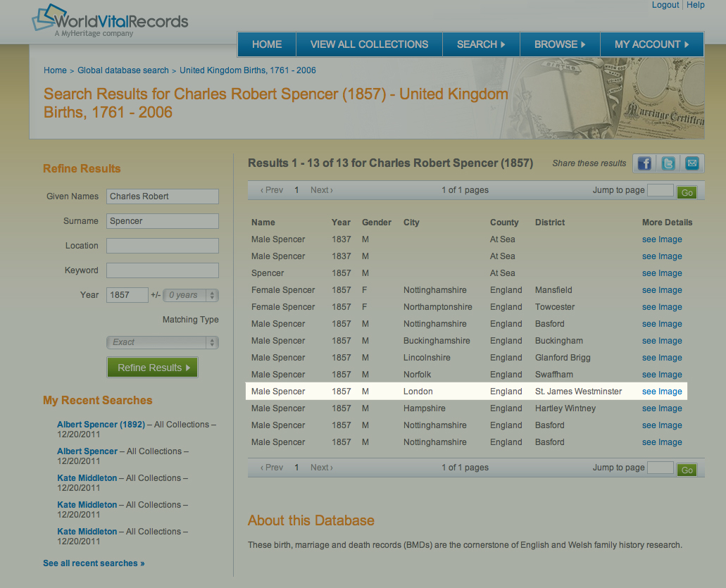See image for St. James Westminster record
This screenshot has width=726, height=588.
(662, 392)
